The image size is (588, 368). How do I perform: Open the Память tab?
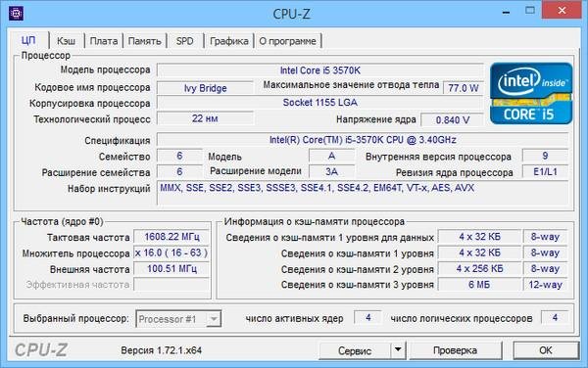coord(144,41)
